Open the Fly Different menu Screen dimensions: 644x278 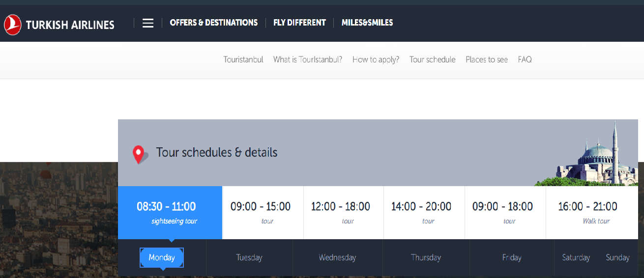tap(299, 23)
